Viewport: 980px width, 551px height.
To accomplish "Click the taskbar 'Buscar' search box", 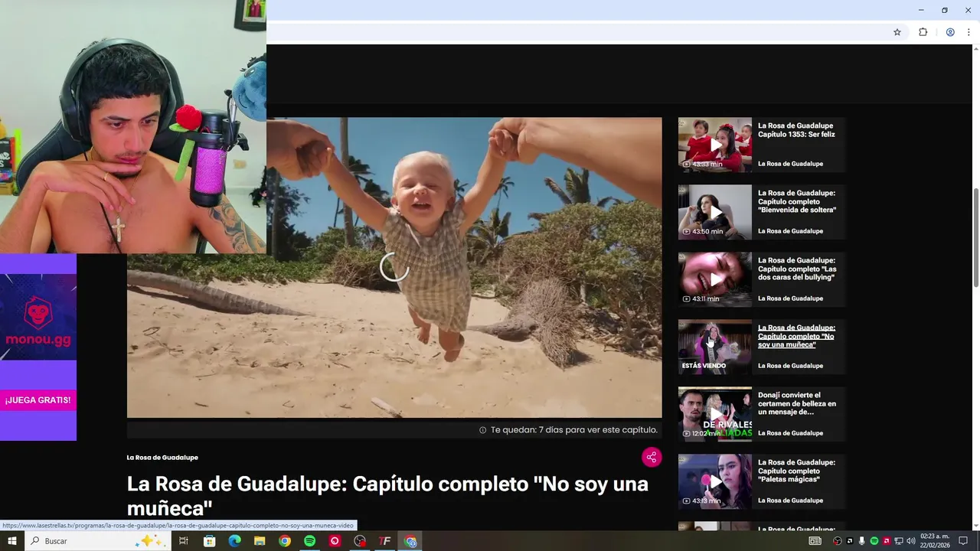I will pos(97,541).
